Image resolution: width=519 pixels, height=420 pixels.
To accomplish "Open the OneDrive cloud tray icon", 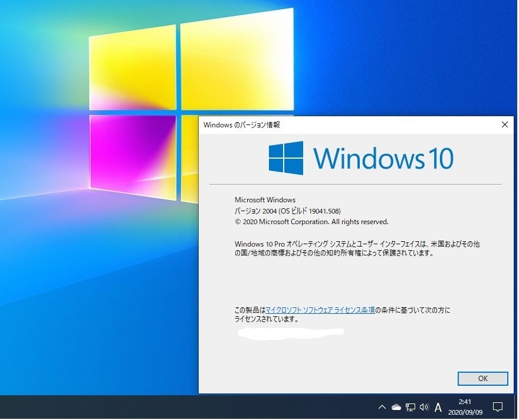I will coord(396,408).
